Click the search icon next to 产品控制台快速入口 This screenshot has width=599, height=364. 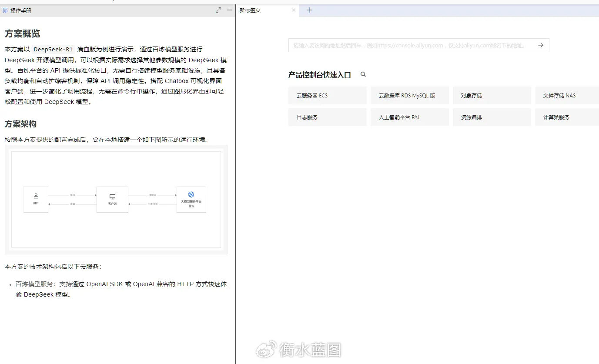[363, 74]
